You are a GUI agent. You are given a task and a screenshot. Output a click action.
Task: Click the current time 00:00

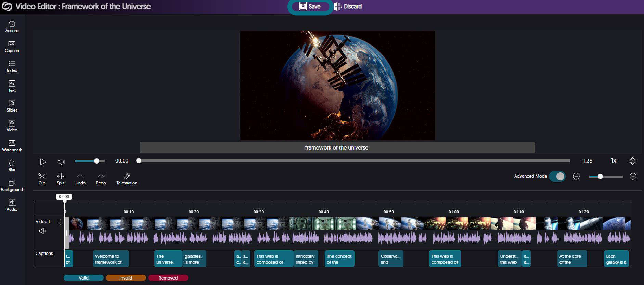[x=122, y=161]
